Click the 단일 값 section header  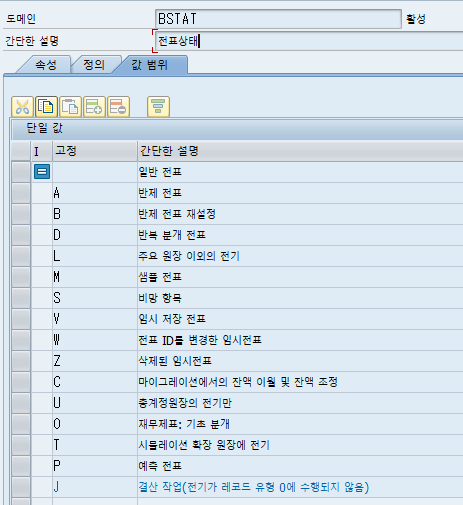point(45,128)
